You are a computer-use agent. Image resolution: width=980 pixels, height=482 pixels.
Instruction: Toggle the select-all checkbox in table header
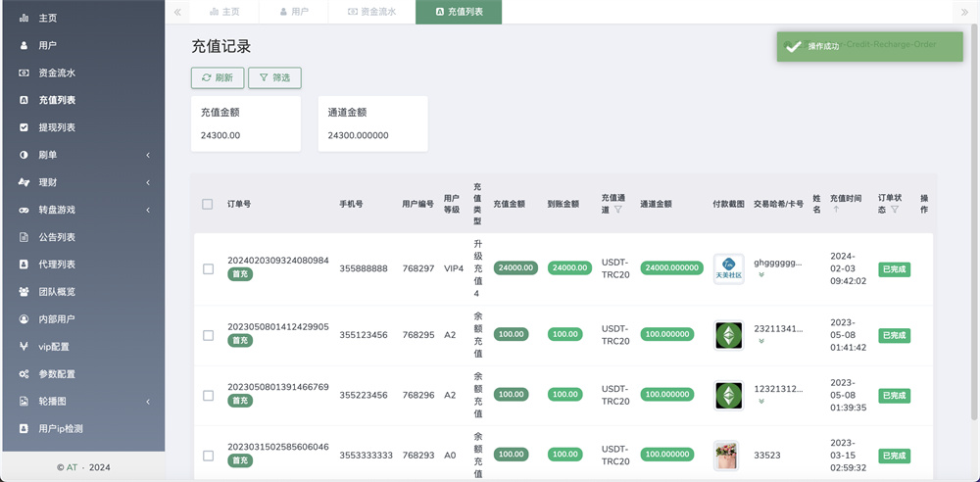tap(207, 204)
